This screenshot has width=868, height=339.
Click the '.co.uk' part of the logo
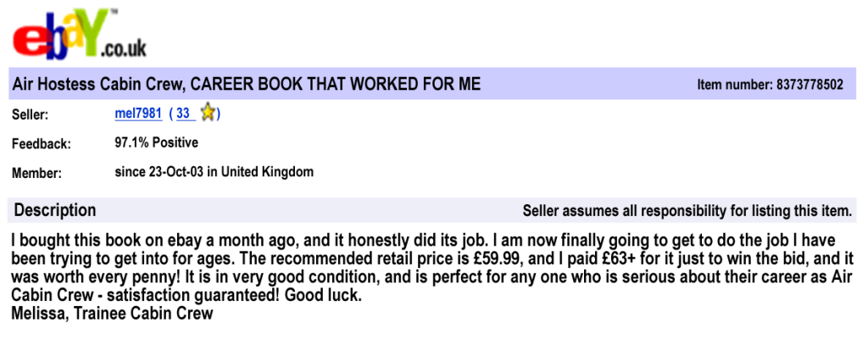pyautogui.click(x=124, y=47)
